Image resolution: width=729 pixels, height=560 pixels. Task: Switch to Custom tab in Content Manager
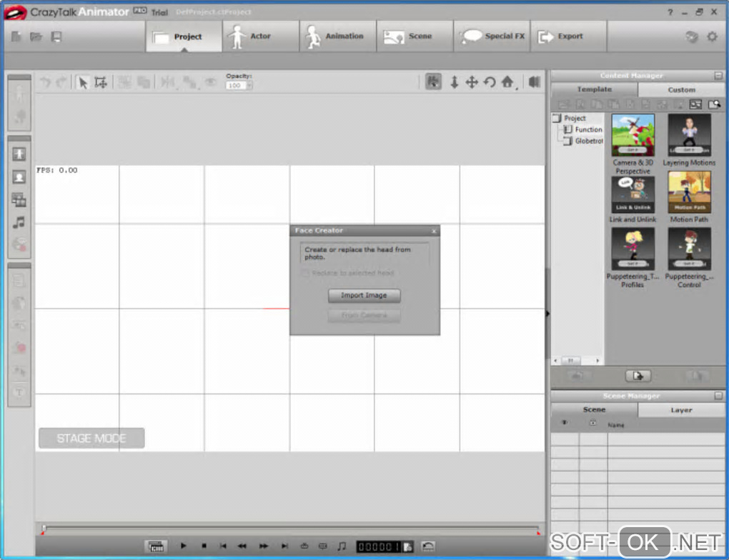click(x=681, y=90)
